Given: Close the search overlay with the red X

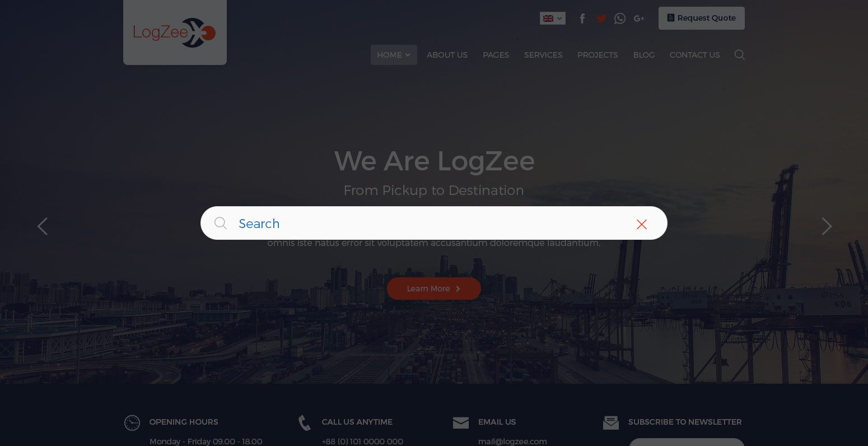Looking at the screenshot, I should tap(642, 224).
